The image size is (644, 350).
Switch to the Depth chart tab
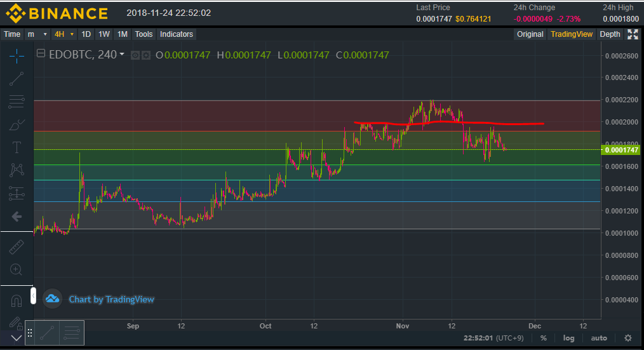(610, 34)
